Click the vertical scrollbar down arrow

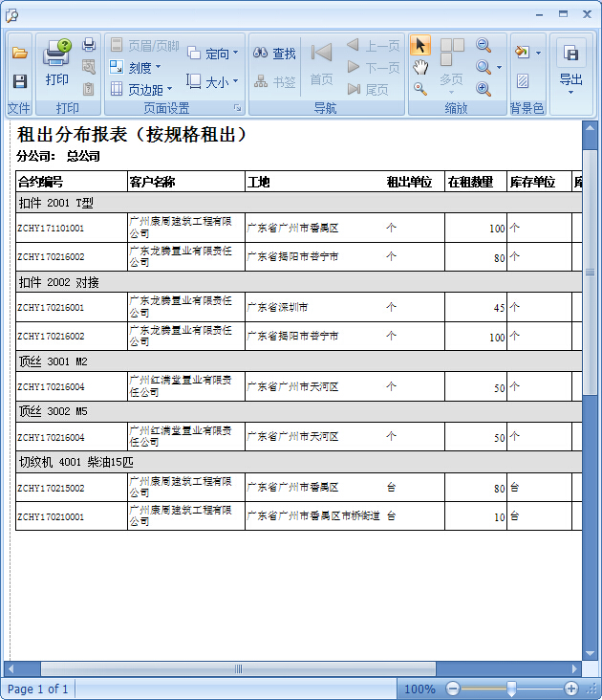coord(590,653)
